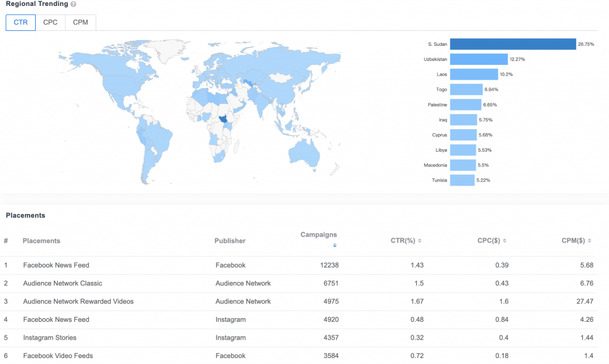Click campaigns value 12238
Screen dimensions: 609x364
pos(329,265)
